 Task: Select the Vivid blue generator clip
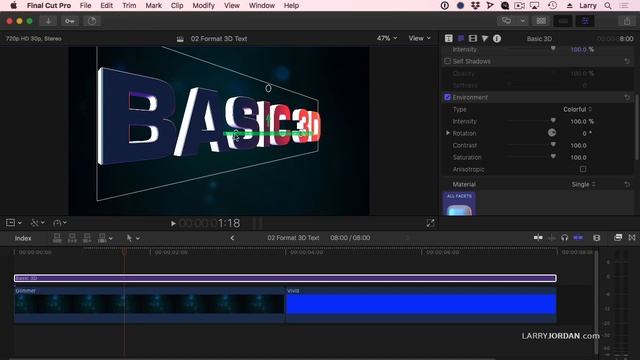pyautogui.click(x=421, y=304)
